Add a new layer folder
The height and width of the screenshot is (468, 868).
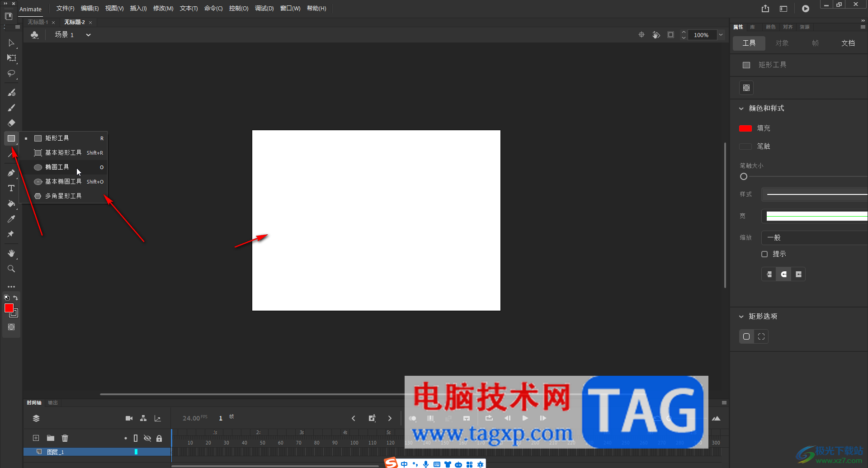coord(50,438)
